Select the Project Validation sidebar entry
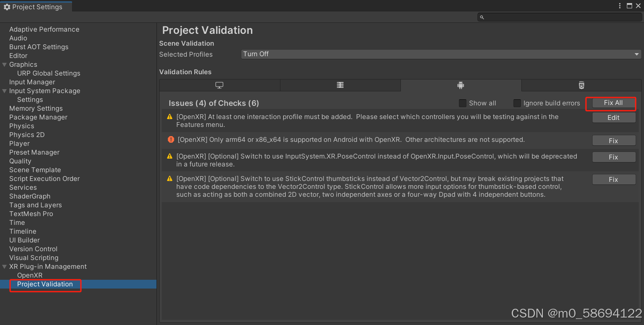Screen dimensions: 644x325 click(44, 284)
